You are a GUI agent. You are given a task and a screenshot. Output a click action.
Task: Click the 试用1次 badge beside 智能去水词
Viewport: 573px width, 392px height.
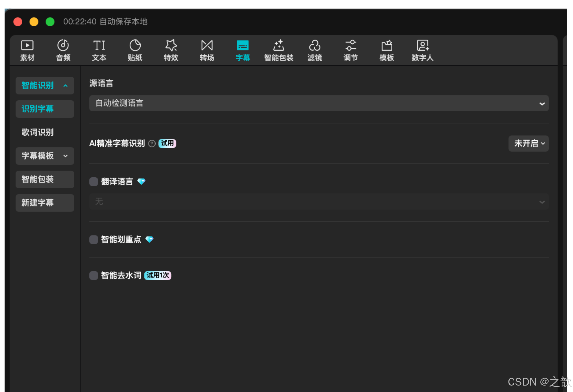click(x=158, y=275)
